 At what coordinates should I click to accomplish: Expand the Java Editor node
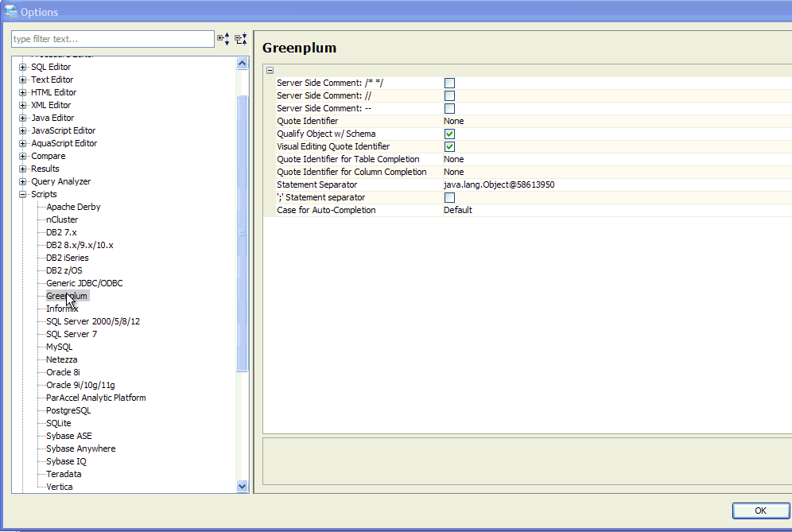tap(22, 118)
